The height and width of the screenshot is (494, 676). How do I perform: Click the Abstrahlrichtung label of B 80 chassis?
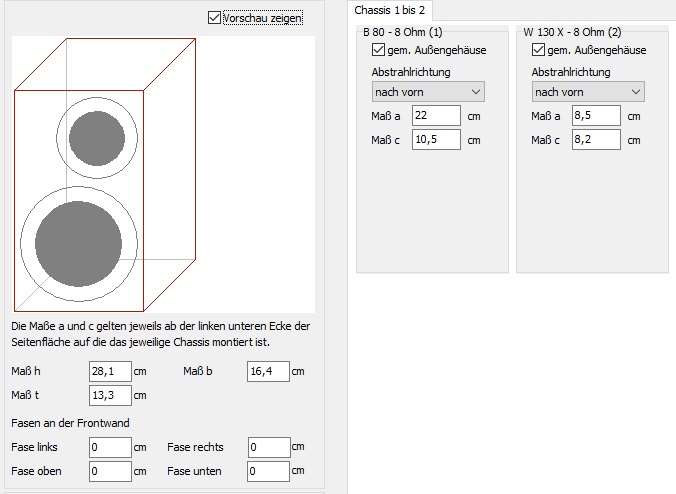tap(411, 72)
